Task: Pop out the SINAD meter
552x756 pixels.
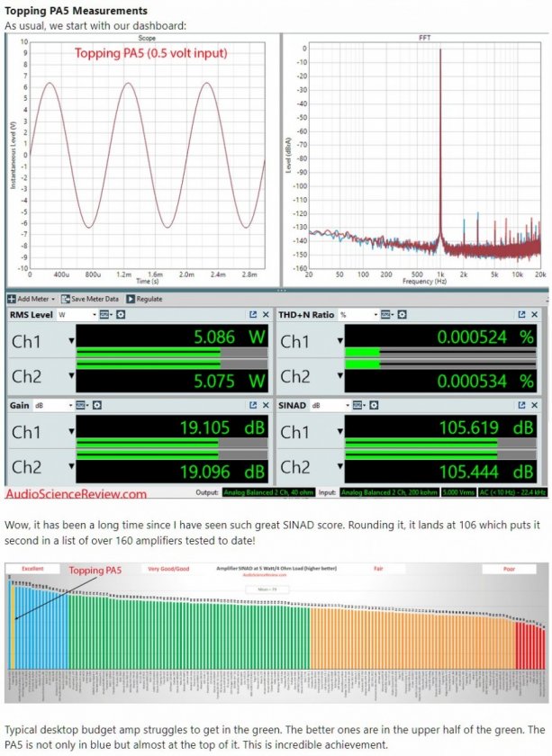Action: (x=521, y=405)
